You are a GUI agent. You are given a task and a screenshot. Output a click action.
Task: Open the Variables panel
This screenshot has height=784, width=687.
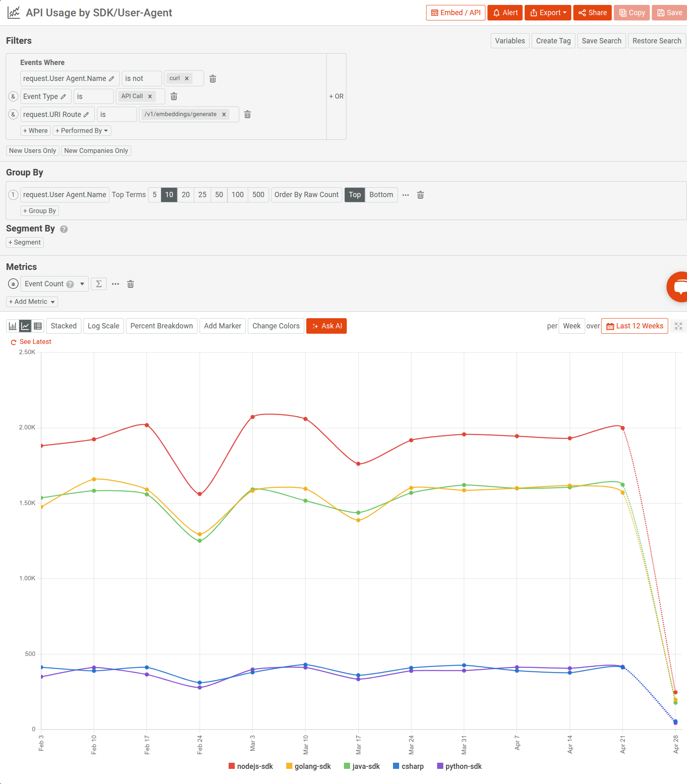coord(510,40)
